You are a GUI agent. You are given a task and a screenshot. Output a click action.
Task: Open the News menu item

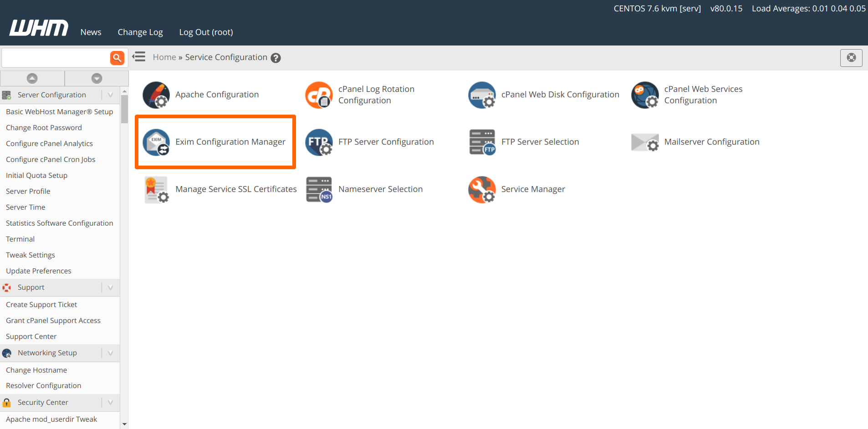coord(91,32)
